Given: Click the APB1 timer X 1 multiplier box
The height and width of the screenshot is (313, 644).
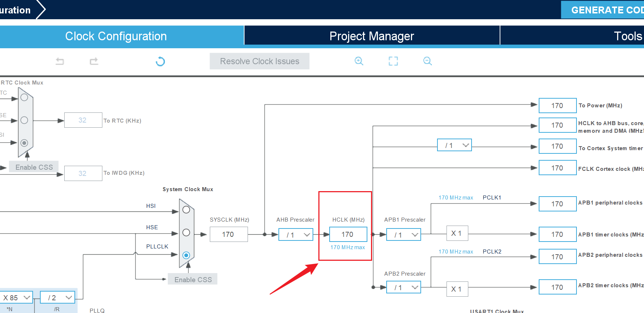Looking at the screenshot, I should tap(457, 233).
